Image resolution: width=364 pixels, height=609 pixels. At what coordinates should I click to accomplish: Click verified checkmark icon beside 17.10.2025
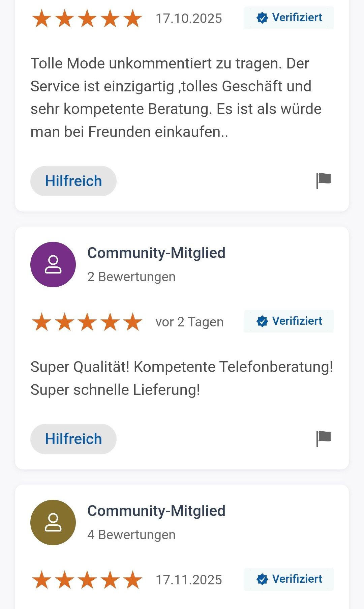point(262,18)
